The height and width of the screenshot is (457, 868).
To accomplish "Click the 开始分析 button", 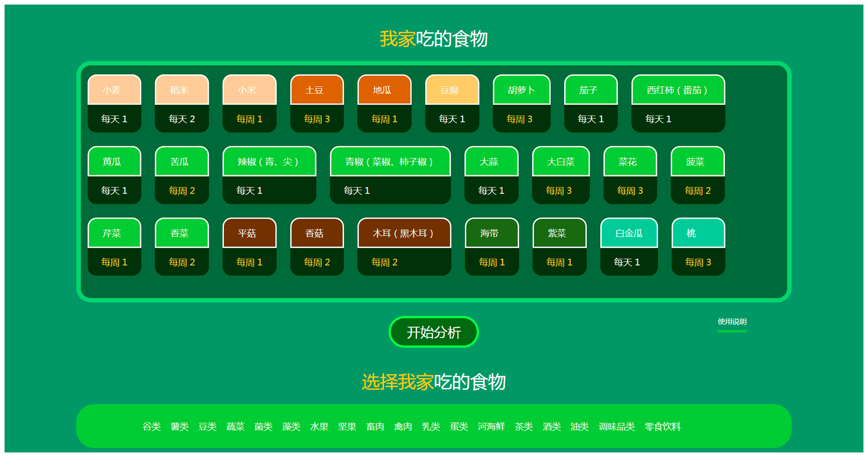I will click(433, 332).
